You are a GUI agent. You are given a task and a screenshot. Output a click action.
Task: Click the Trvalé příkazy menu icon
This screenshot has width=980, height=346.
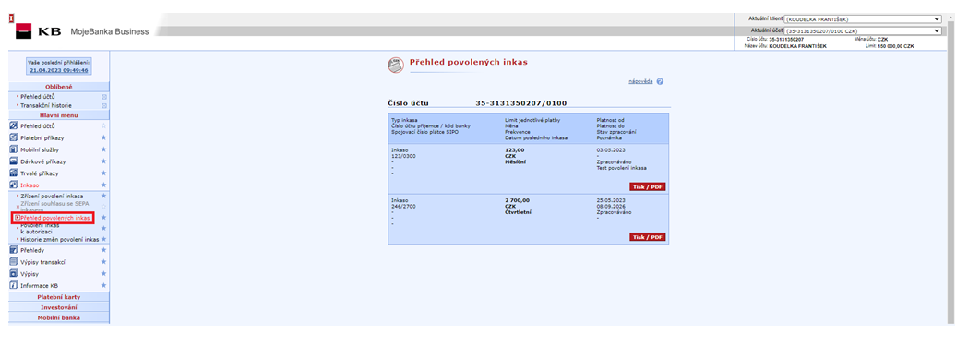click(13, 173)
